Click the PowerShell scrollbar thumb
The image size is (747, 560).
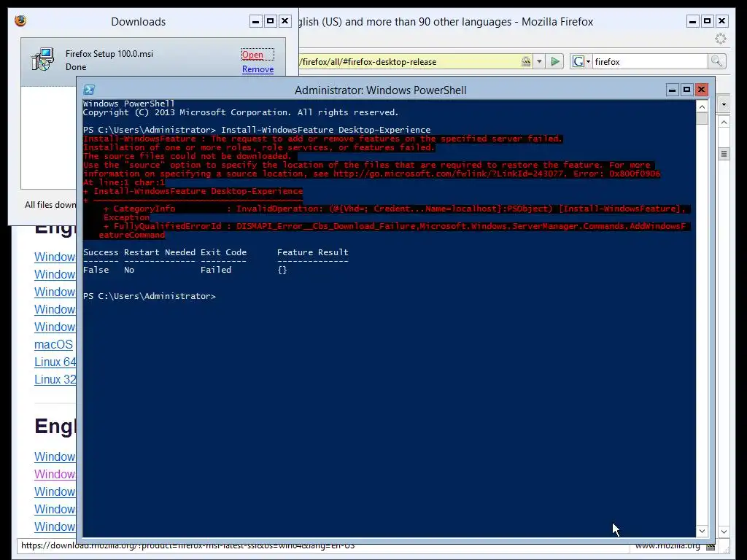(702, 119)
